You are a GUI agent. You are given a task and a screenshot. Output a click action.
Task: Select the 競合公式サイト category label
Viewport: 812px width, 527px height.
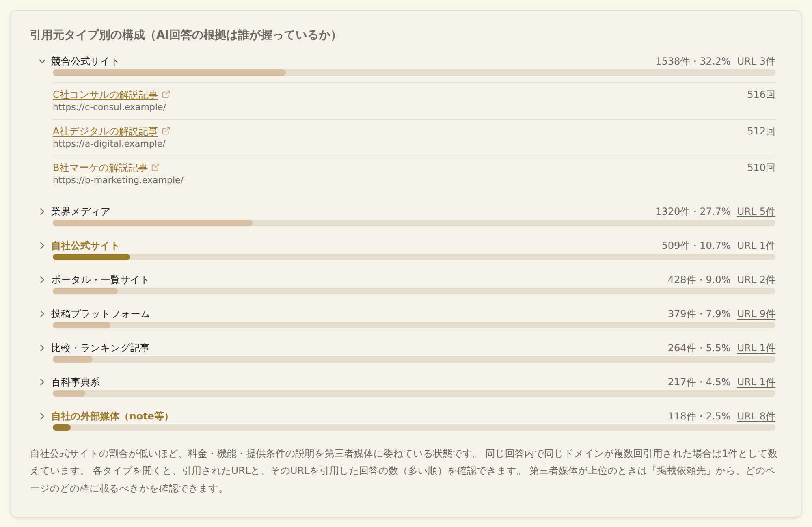tap(85, 61)
